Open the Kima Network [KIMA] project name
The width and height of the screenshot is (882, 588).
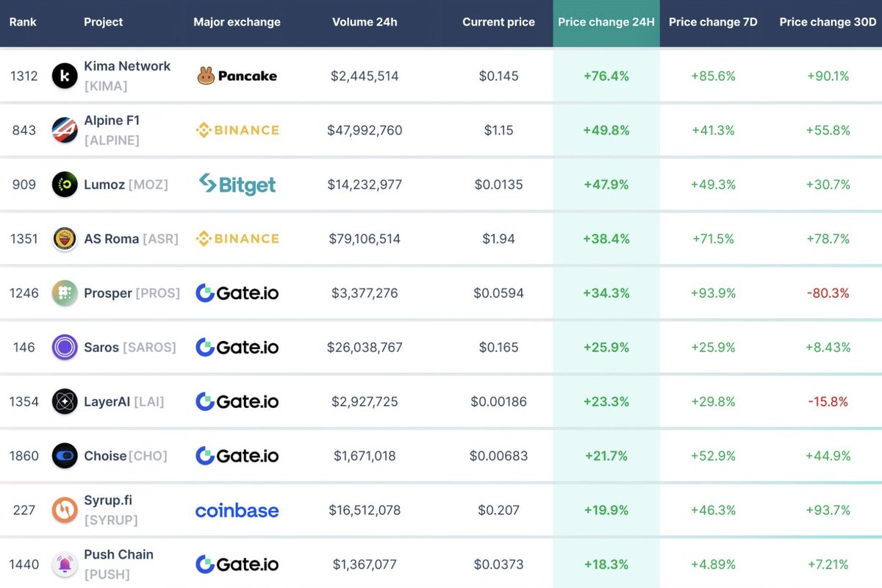[x=127, y=76]
